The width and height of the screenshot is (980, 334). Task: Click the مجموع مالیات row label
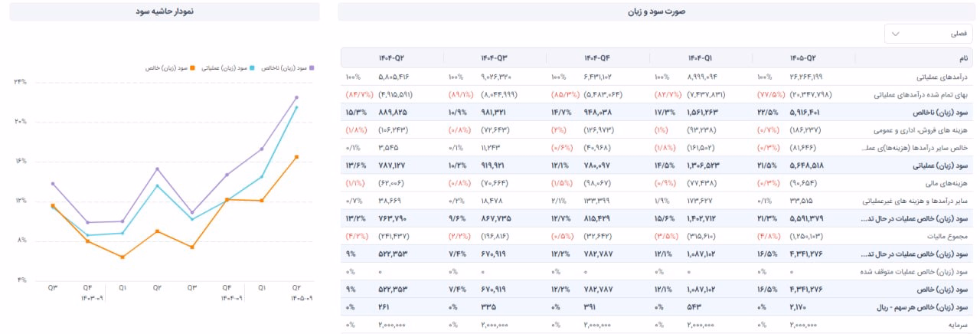point(950,236)
